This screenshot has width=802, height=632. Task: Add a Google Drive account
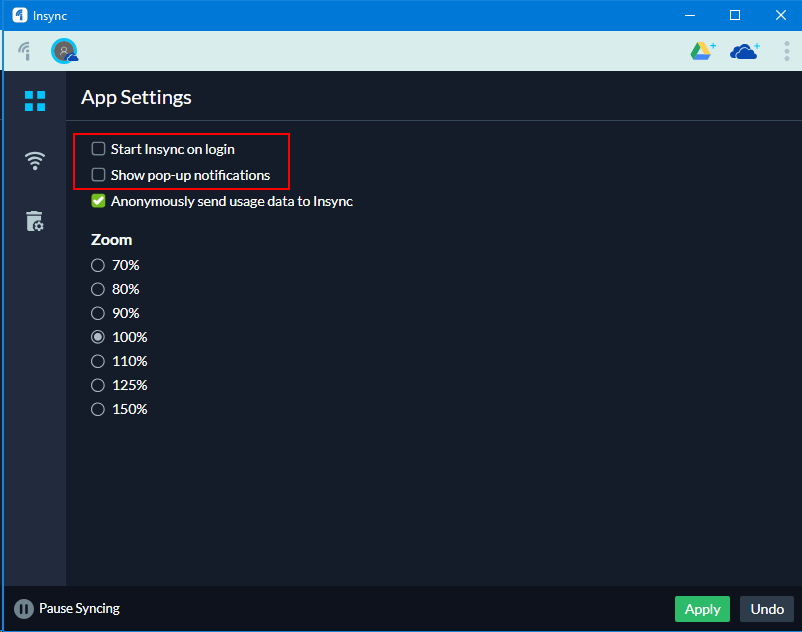tap(703, 51)
